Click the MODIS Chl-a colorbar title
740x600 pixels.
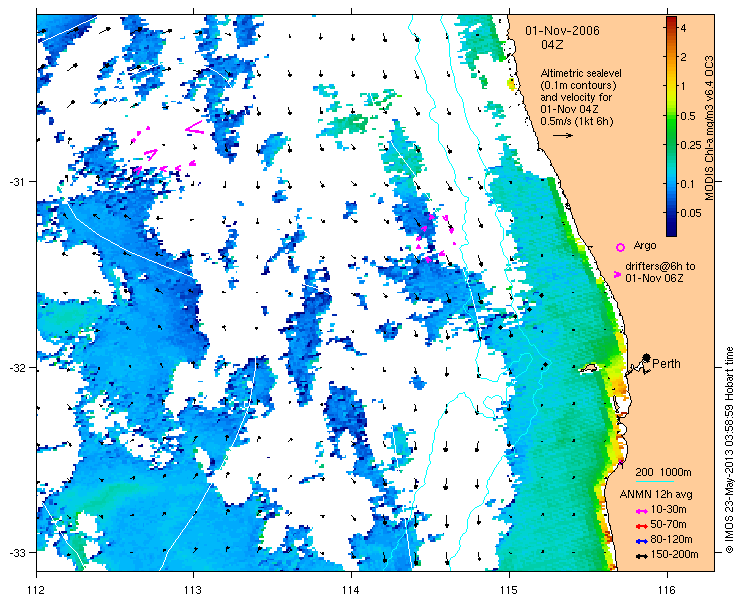(x=709, y=128)
